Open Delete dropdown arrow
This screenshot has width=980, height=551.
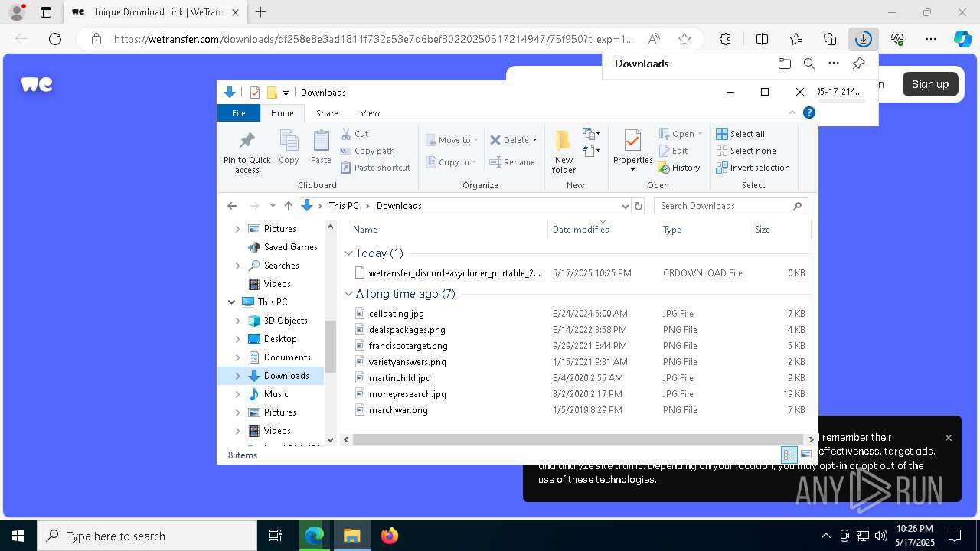[534, 140]
